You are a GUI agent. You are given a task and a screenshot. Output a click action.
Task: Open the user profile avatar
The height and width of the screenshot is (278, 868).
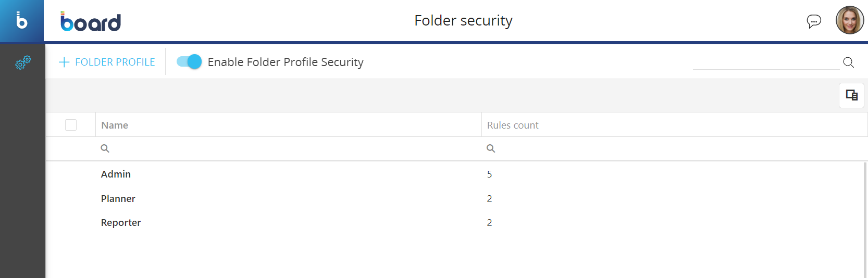point(850,20)
